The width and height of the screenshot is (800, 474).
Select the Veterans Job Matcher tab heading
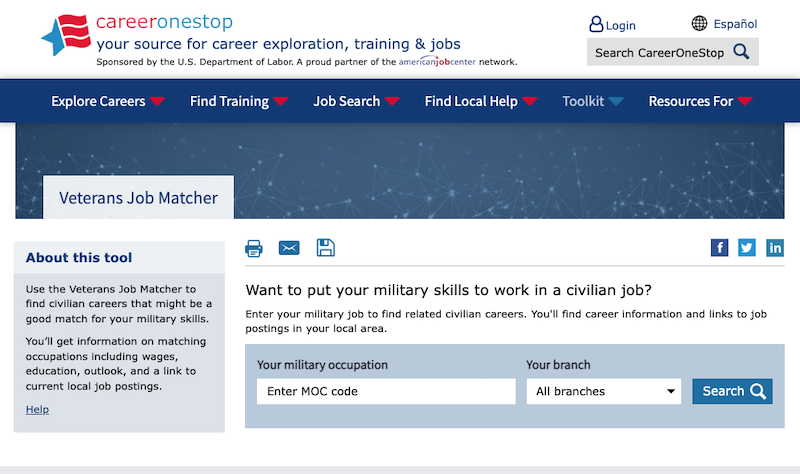coord(138,197)
